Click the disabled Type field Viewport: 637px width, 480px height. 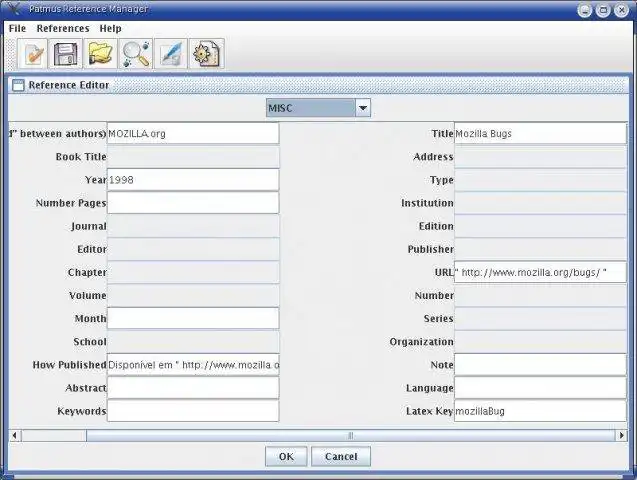tap(540, 179)
